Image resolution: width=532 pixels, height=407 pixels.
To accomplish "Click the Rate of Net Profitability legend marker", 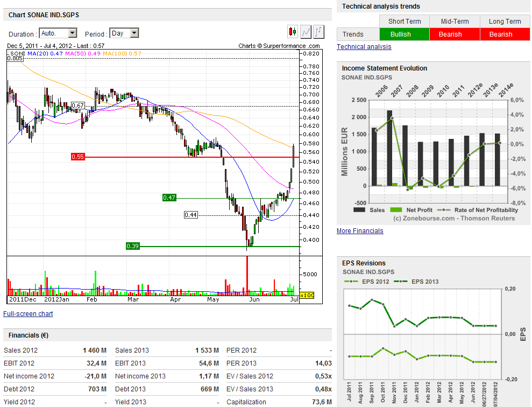I will click(x=444, y=210).
